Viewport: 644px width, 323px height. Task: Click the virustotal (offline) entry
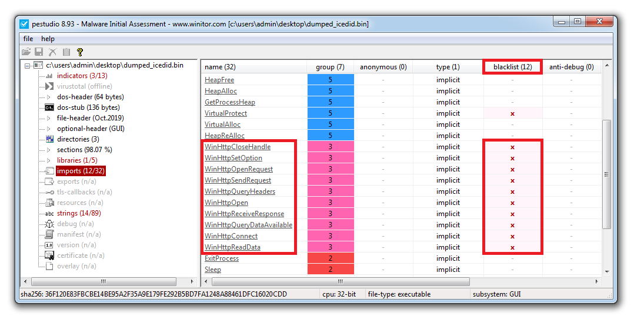pos(84,86)
